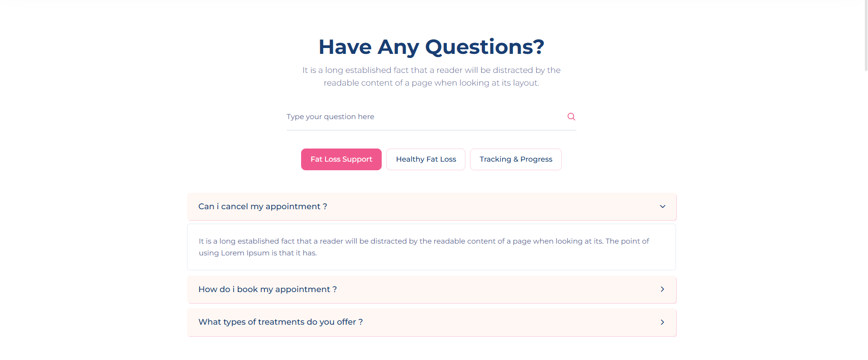The height and width of the screenshot is (360, 868).
Task: Expand the "How do i book" chevron arrow
Action: pos(662,289)
